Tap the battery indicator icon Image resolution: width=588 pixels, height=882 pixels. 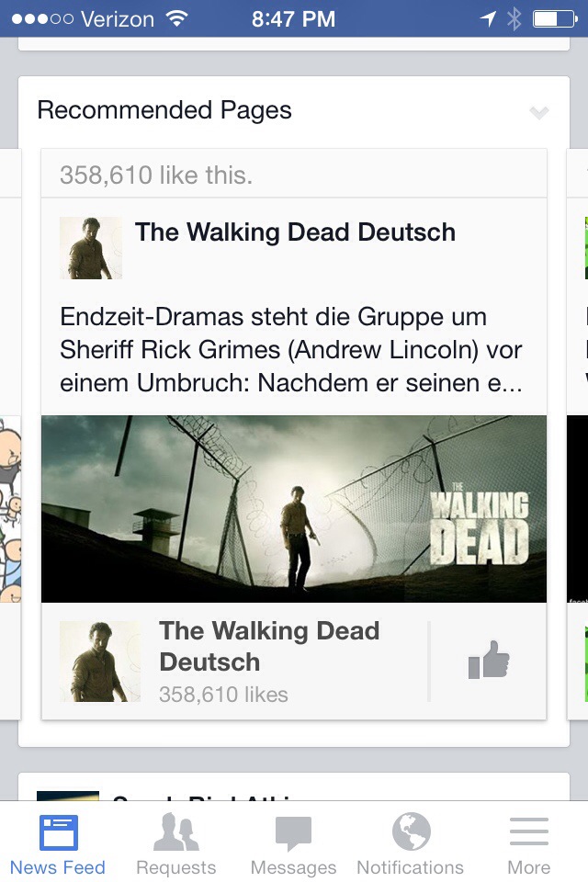pos(555,19)
